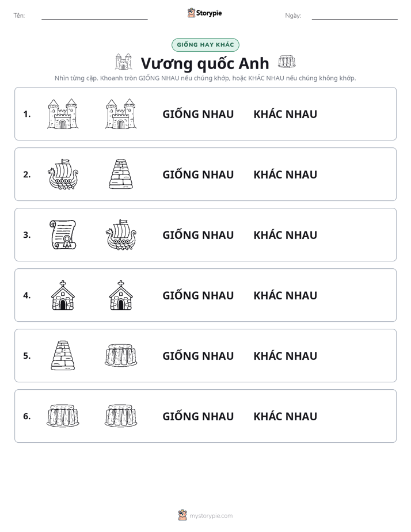411x532 pixels.
Task: Click the first church icon in row 4
Action: tap(63, 295)
